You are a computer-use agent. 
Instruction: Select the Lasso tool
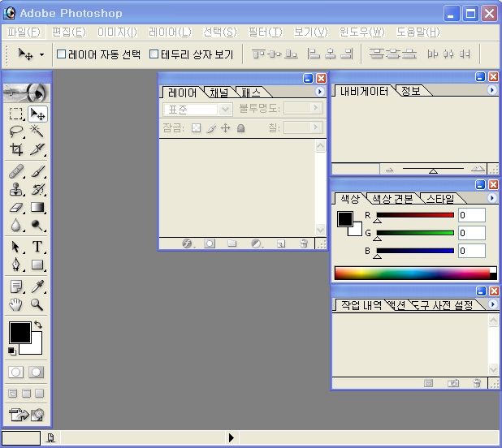(x=16, y=131)
